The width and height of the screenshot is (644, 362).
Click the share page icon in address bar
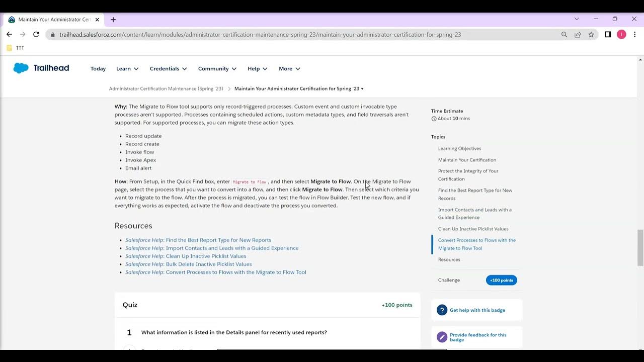tap(578, 35)
